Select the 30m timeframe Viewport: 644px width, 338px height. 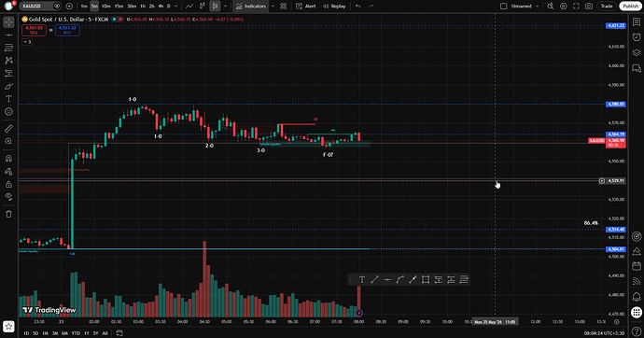click(132, 7)
